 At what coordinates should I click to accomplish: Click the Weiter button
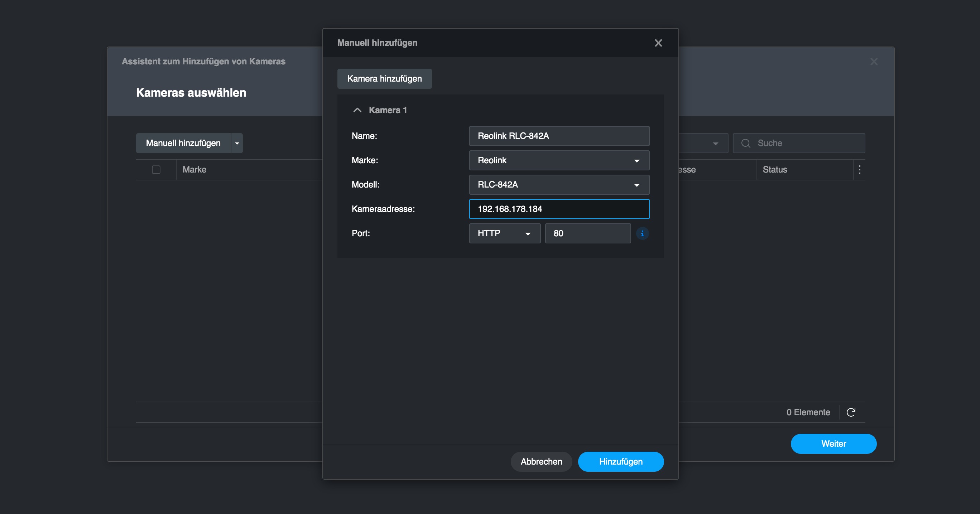(833, 444)
